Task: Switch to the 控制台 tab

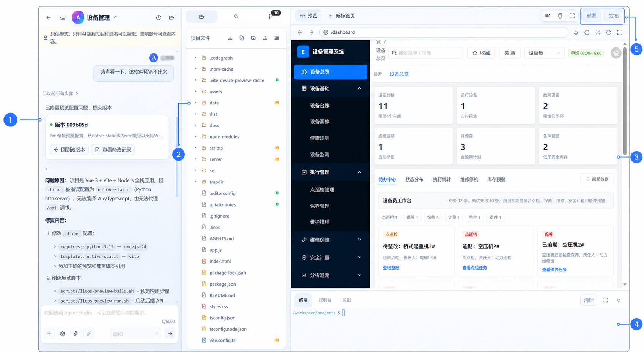Action: point(325,300)
